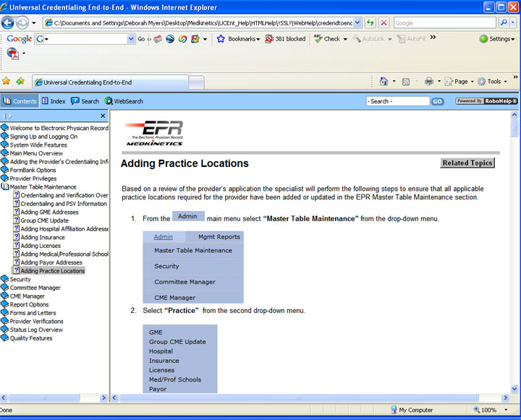This screenshot has width=521, height=420.
Task: Open Quality Features book
Action: (x=31, y=338)
